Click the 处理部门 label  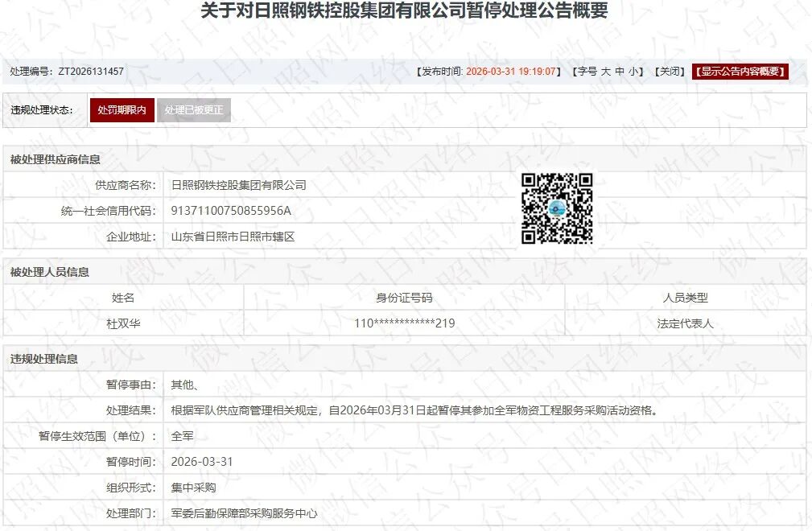click(131, 513)
